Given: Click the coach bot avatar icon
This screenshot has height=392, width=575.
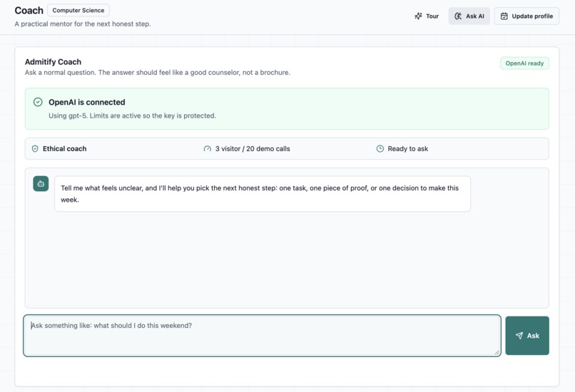Looking at the screenshot, I should (x=41, y=184).
